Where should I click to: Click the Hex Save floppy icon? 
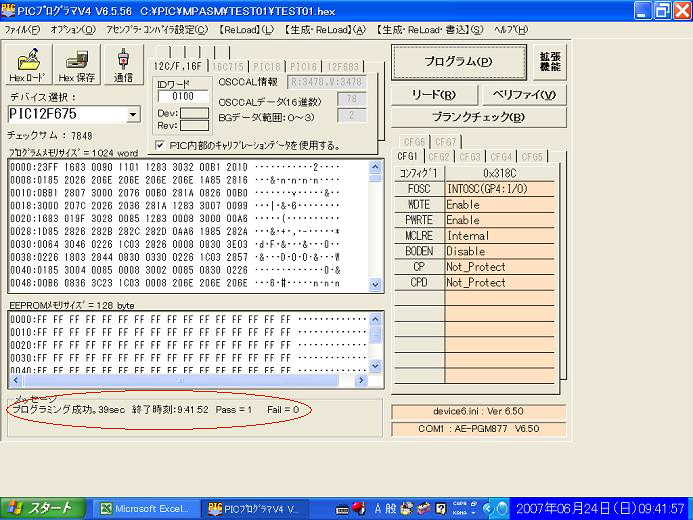pos(78,64)
